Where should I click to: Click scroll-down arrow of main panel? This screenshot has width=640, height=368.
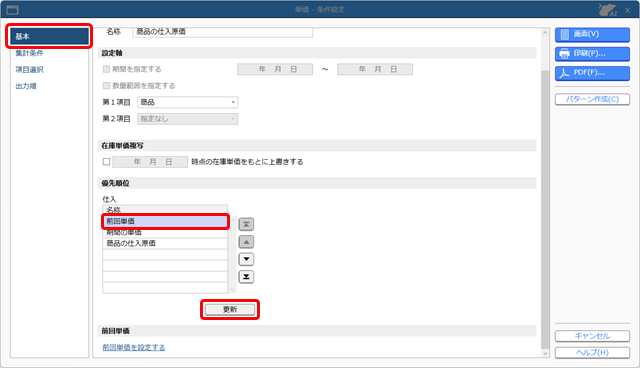(x=545, y=353)
